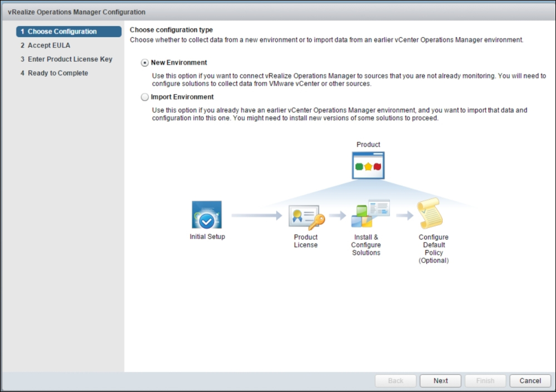Select the Import Environment radio button

click(x=145, y=97)
